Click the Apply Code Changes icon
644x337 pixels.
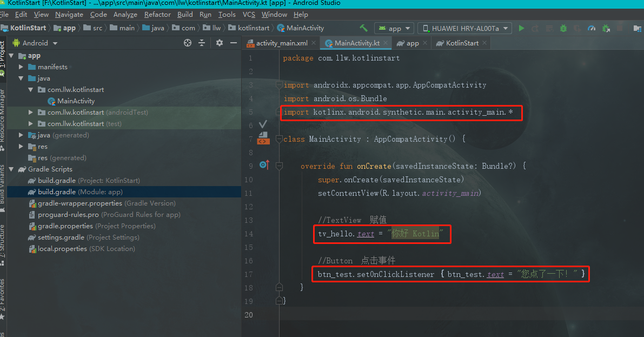coord(549,28)
